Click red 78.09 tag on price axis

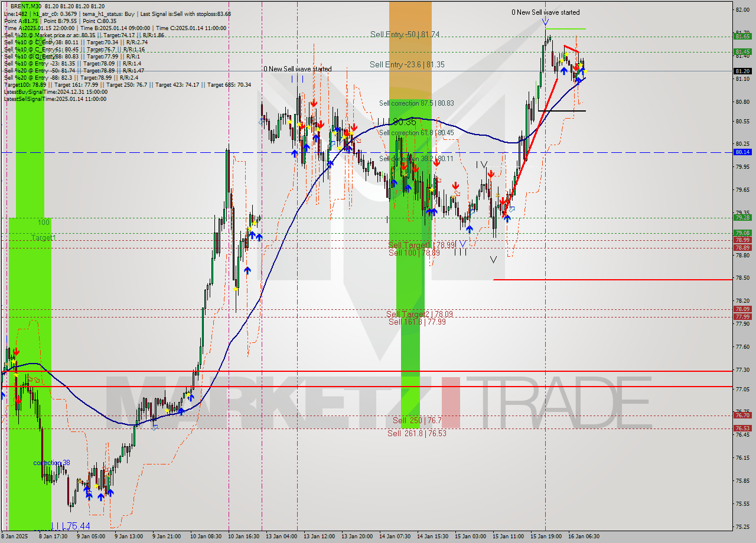pos(742,309)
